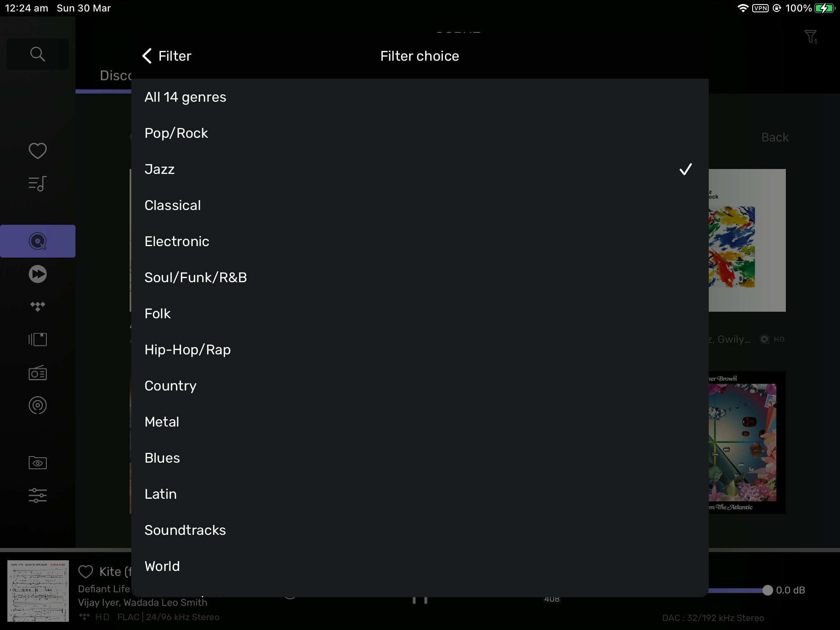The width and height of the screenshot is (840, 630).
Task: Choose the World genre entry
Action: pos(420,566)
